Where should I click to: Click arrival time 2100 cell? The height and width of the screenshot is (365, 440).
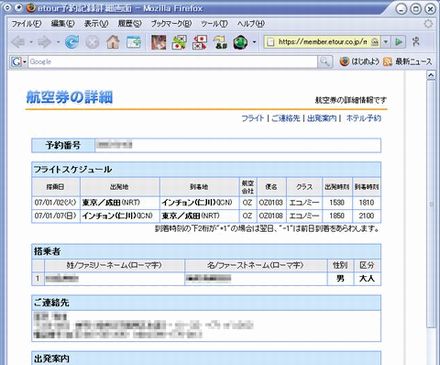click(366, 216)
